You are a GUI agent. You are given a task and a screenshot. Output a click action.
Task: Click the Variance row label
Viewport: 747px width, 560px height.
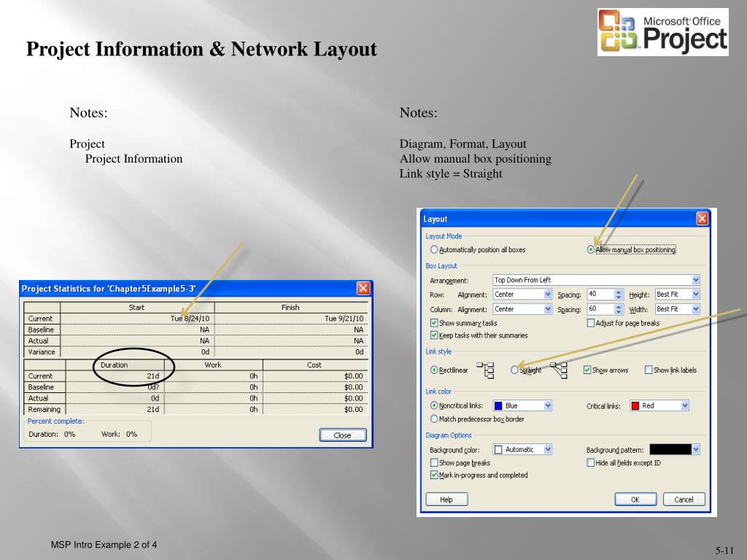pyautogui.click(x=42, y=352)
